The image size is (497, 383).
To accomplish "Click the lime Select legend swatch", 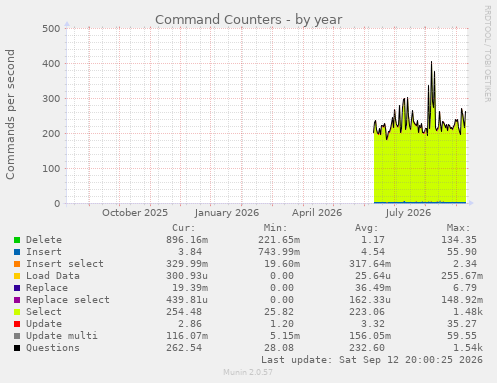I will click(x=17, y=312).
